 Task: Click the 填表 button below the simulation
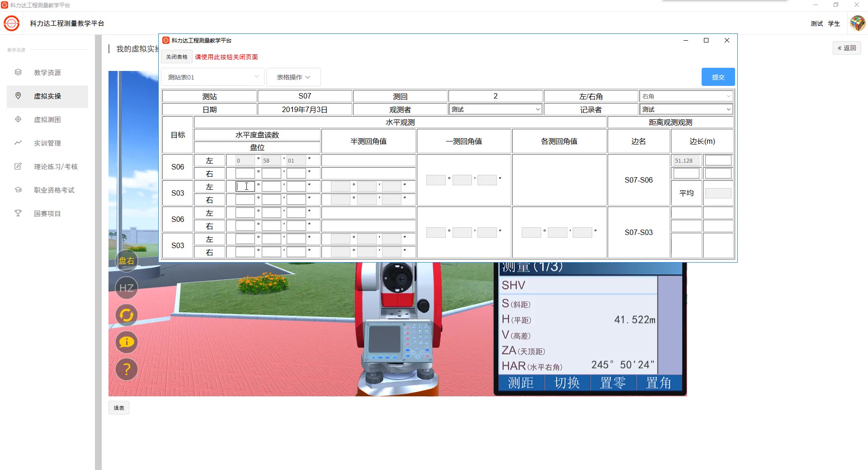pyautogui.click(x=119, y=408)
